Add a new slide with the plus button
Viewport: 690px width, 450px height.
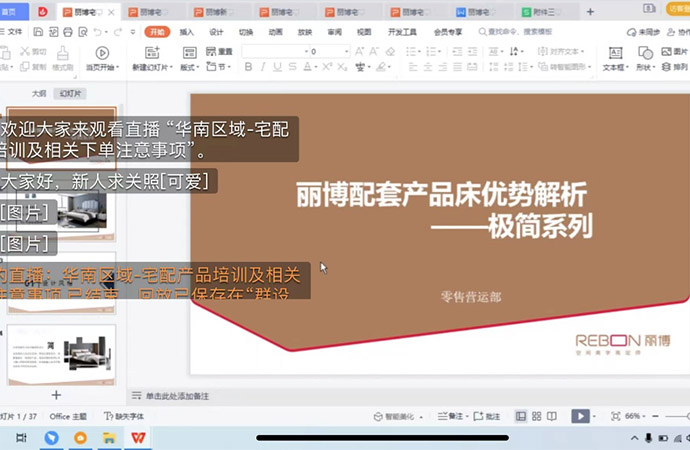tap(56, 395)
